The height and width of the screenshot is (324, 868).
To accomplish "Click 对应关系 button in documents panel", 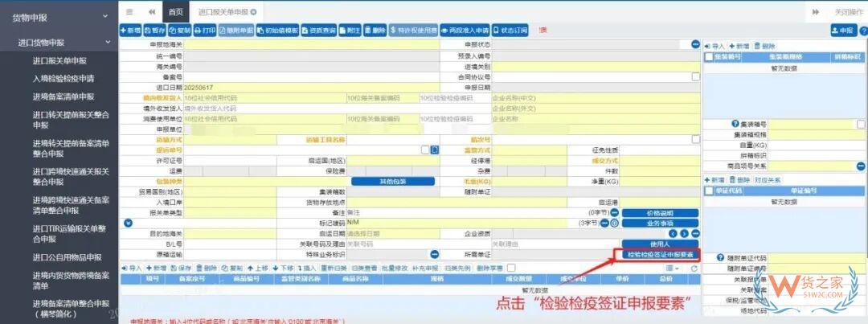I will tap(768, 180).
